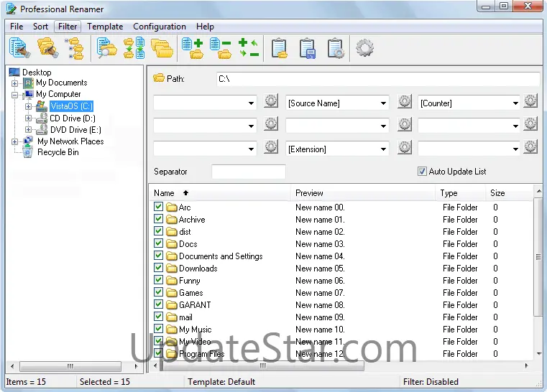Viewport: 547px width, 392px height.
Task: Click the template settings clipboard gear icon
Action: (336, 48)
